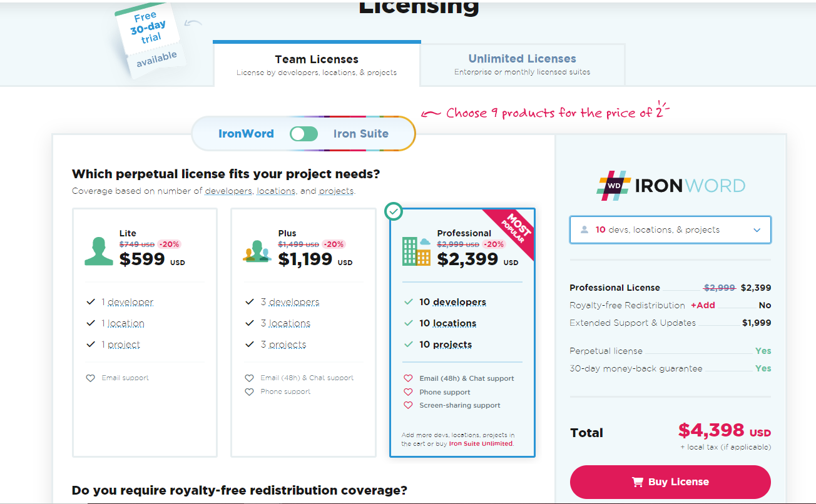This screenshot has width=816, height=504.
Task: Open the Unlimited Licenses tab
Action: tap(522, 64)
